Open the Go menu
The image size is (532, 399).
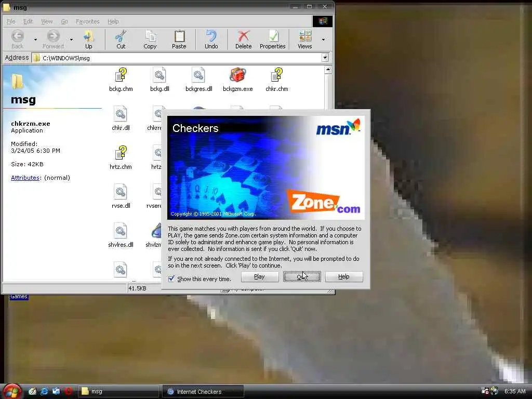[x=64, y=21]
